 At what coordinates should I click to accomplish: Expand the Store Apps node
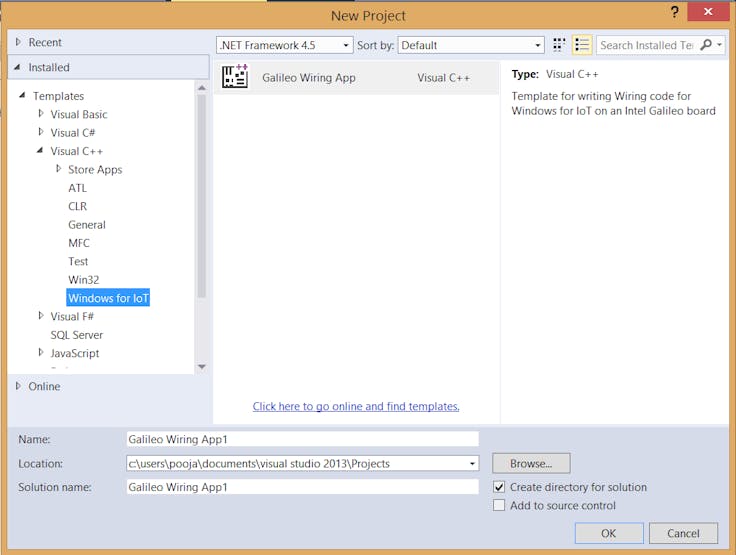58,169
